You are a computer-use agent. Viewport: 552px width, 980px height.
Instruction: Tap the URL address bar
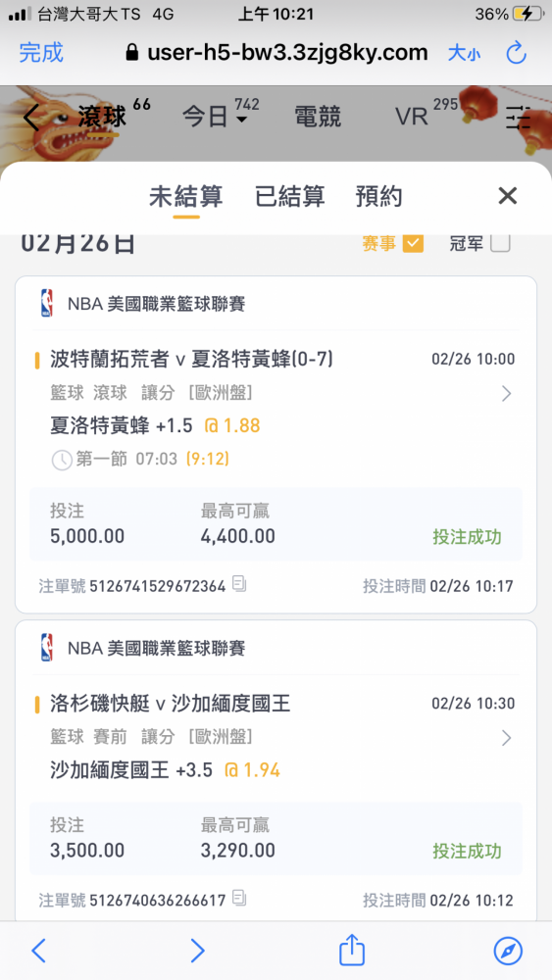click(276, 53)
